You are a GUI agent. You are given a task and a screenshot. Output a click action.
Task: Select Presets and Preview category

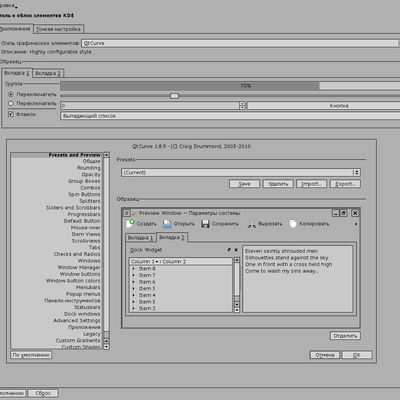(x=56, y=155)
